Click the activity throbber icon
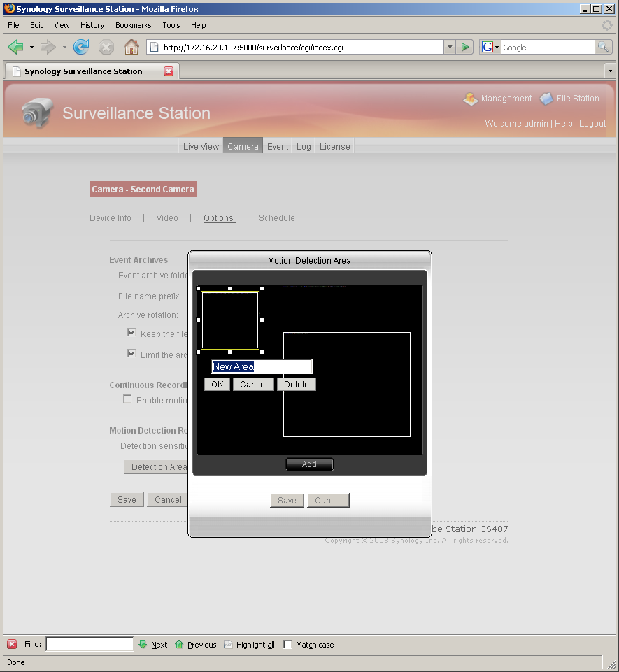The height and width of the screenshot is (672, 619). (x=607, y=25)
